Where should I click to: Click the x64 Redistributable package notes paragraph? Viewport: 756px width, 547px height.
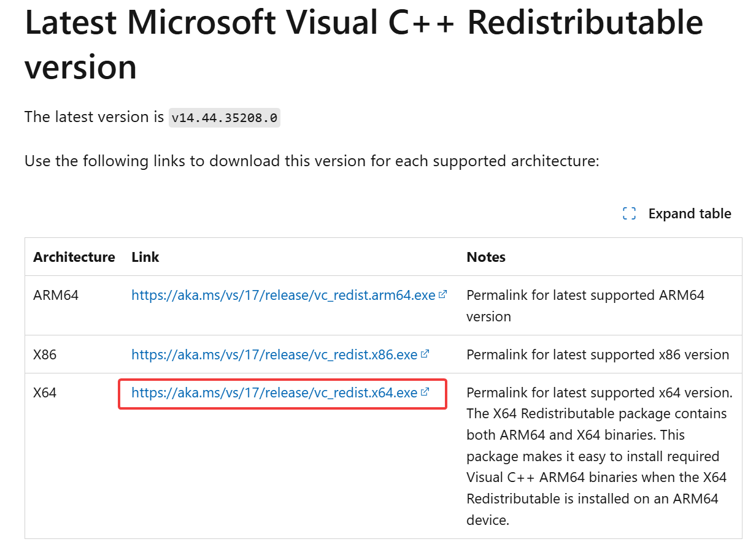click(x=600, y=456)
